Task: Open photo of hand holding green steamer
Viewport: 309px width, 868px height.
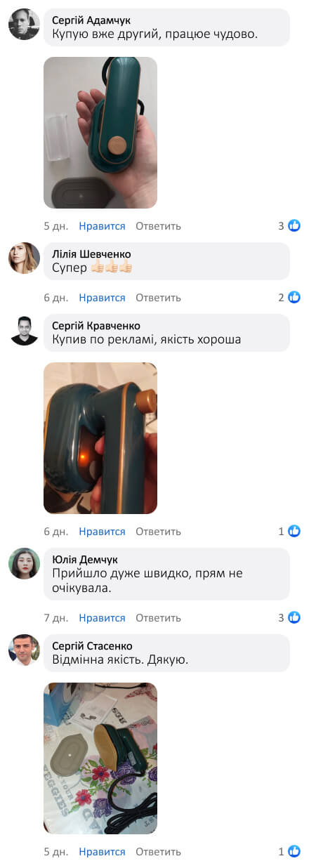Action: 100,133
